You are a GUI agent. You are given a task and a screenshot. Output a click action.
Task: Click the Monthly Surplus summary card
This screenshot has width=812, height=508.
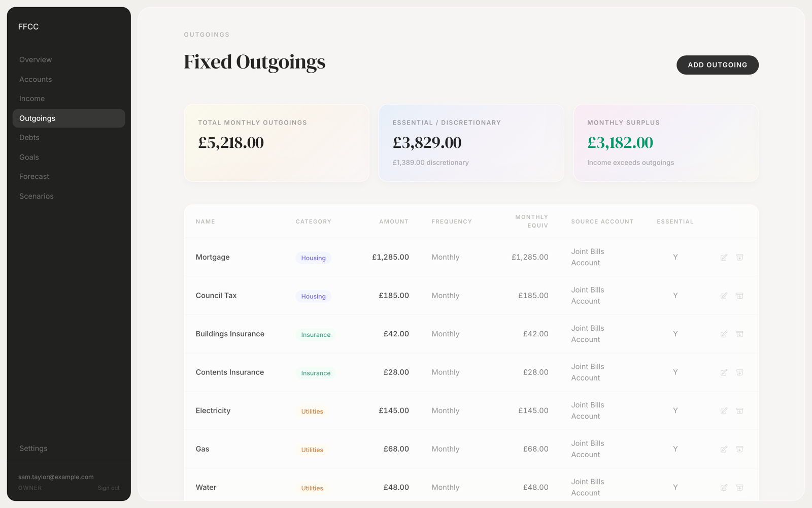666,143
